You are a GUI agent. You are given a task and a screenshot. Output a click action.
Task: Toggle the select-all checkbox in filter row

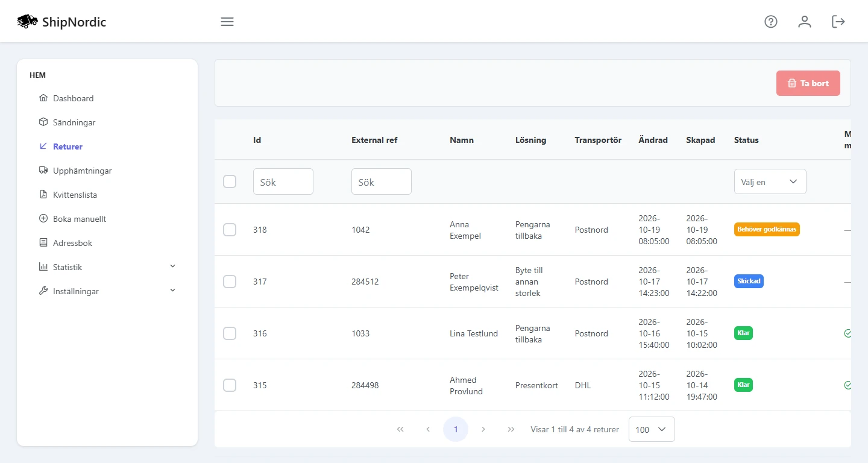coord(230,181)
